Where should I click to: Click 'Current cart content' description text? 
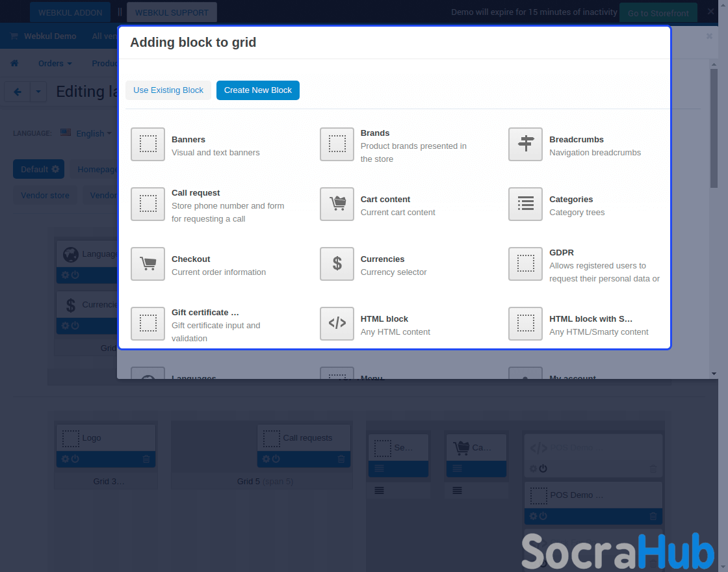pos(397,212)
